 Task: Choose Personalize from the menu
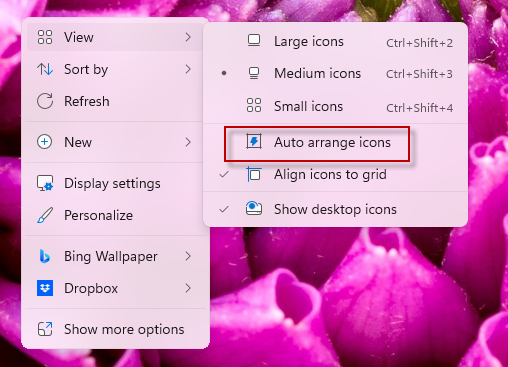(114, 215)
